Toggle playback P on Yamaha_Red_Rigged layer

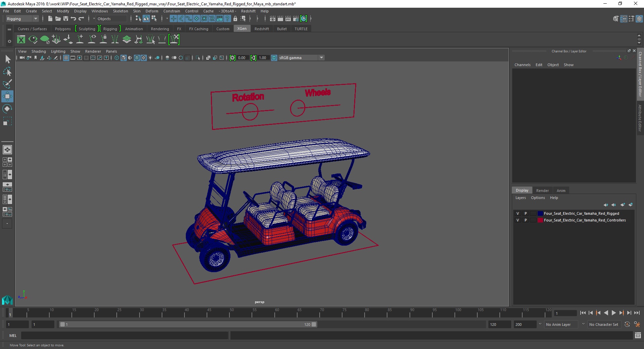coord(526,213)
